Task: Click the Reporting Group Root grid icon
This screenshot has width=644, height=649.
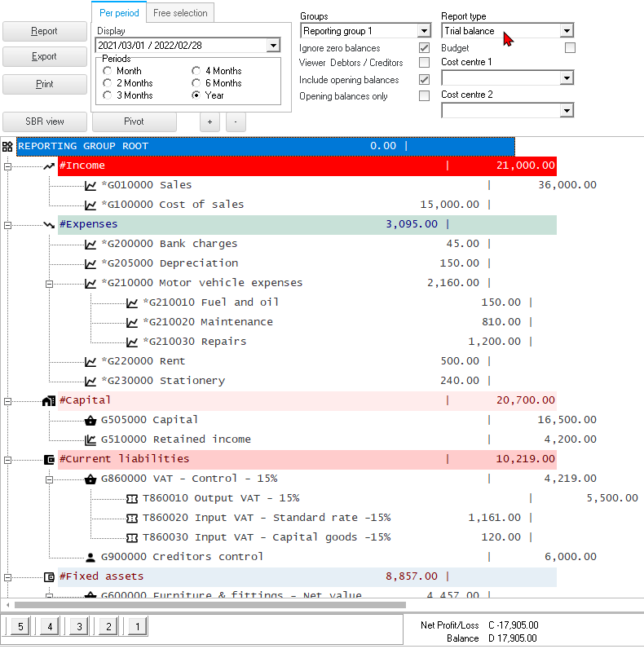Action: tap(7, 147)
